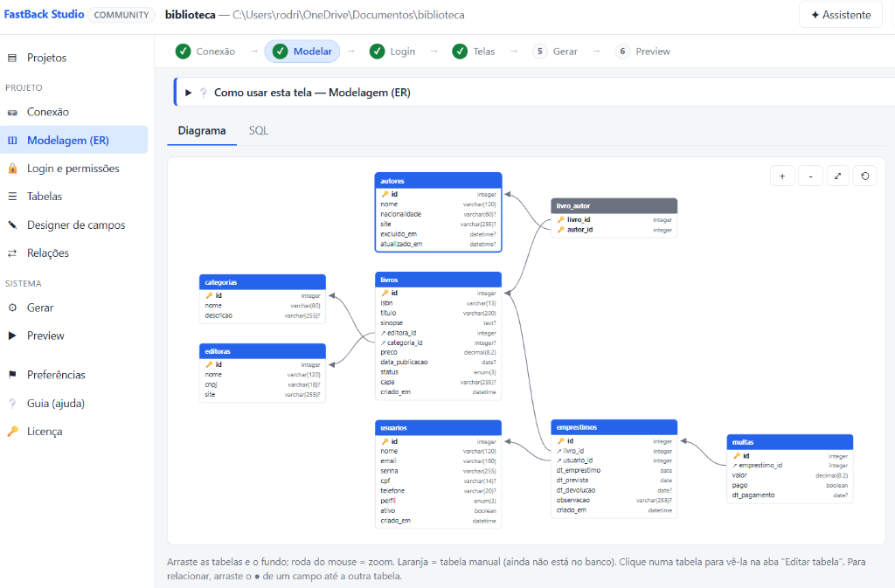Zoom in the diagram with plus button
Screen dimensions: 895x588
coord(782,176)
